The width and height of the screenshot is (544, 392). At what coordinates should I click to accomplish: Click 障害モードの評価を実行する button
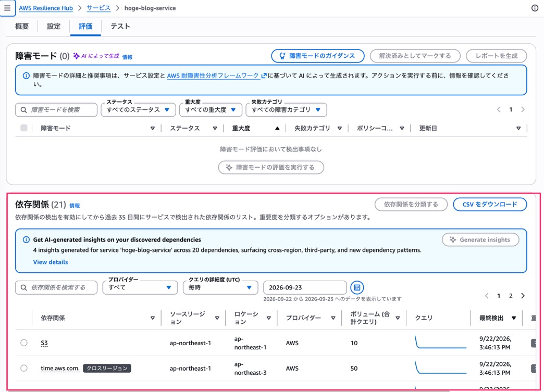click(x=271, y=168)
